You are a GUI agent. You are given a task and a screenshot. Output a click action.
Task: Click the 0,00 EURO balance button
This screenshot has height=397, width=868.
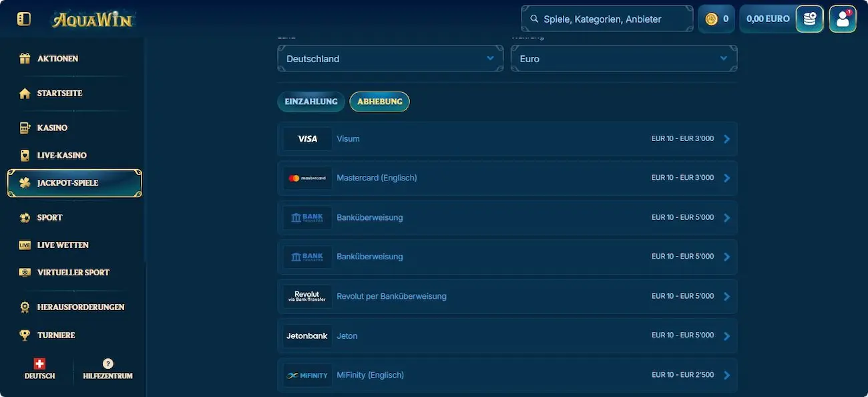768,19
